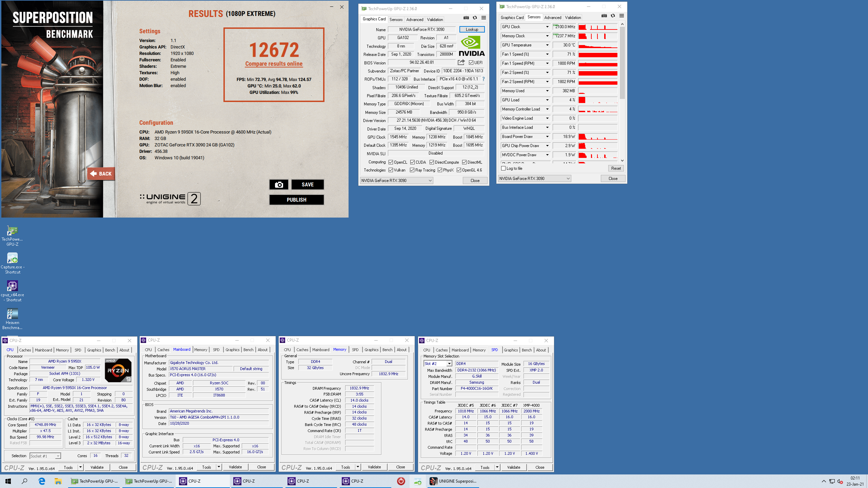Select UNIGINE Superposition in the taskbar
This screenshot has width=868, height=488.
tap(453, 481)
